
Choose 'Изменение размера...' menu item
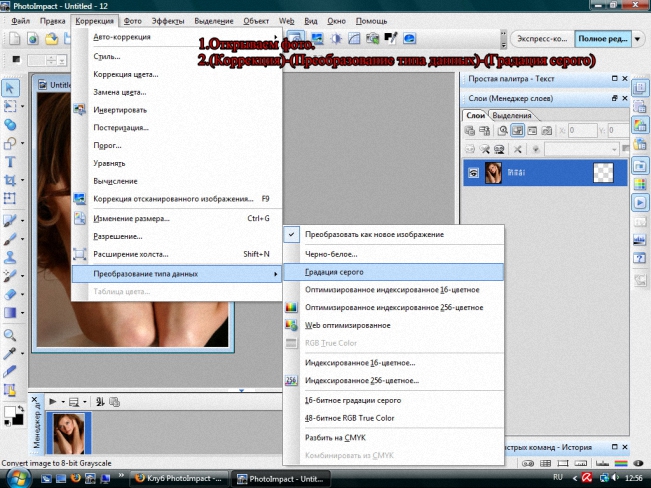tap(177, 218)
